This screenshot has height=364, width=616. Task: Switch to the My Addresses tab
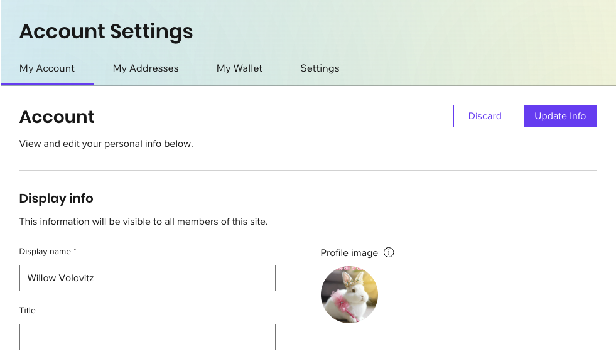coord(146,68)
